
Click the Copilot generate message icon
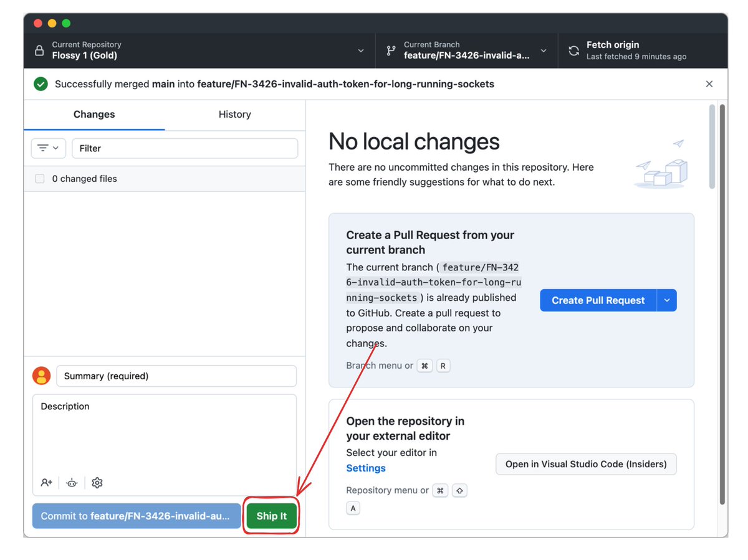[x=72, y=483]
